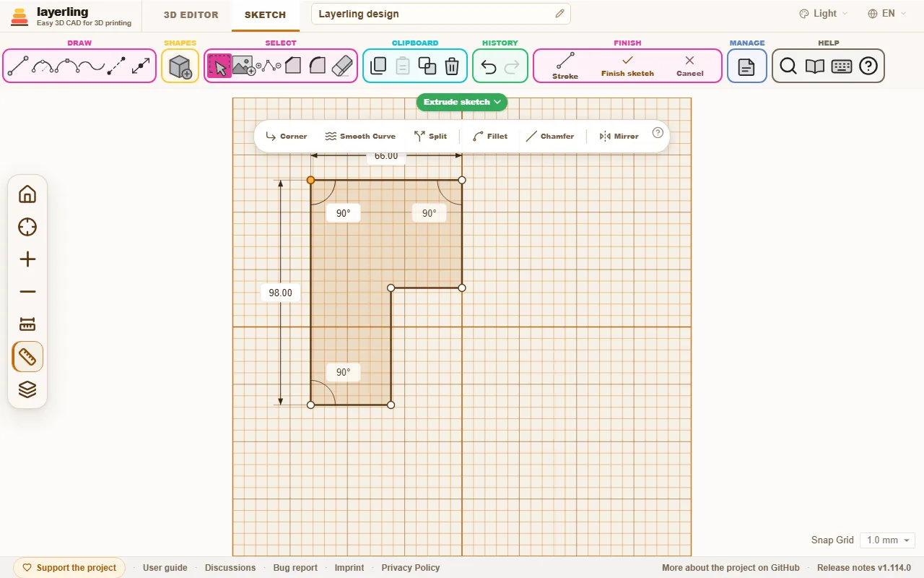Click the undo arrow in History
The height and width of the screenshot is (578, 924).
489,67
